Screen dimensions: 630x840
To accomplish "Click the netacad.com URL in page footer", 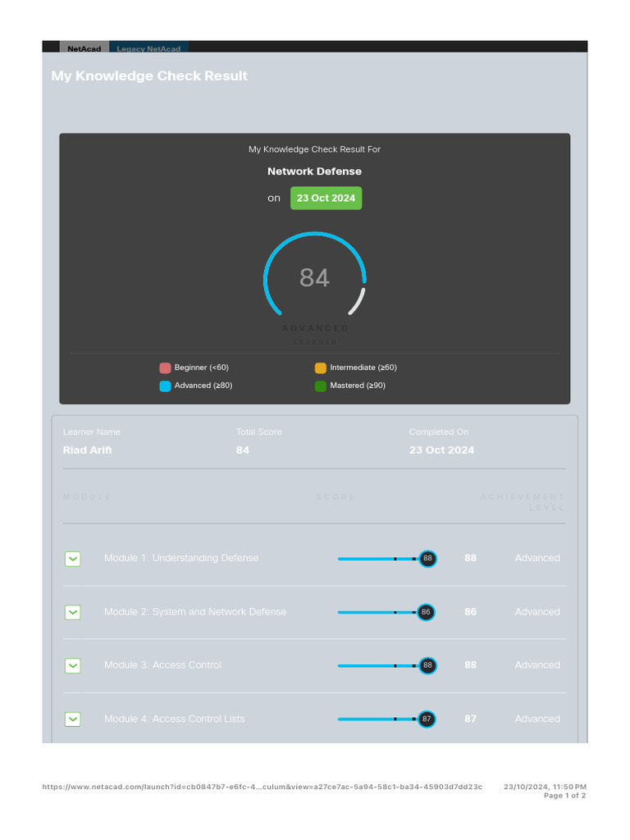I will (262, 787).
